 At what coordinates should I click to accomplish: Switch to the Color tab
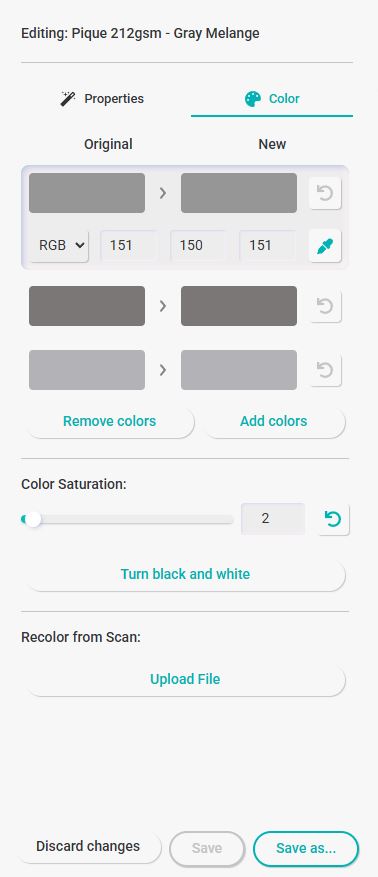coord(272,99)
